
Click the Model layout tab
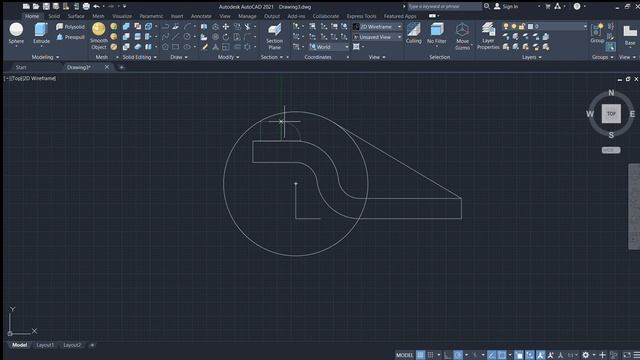[x=19, y=345]
